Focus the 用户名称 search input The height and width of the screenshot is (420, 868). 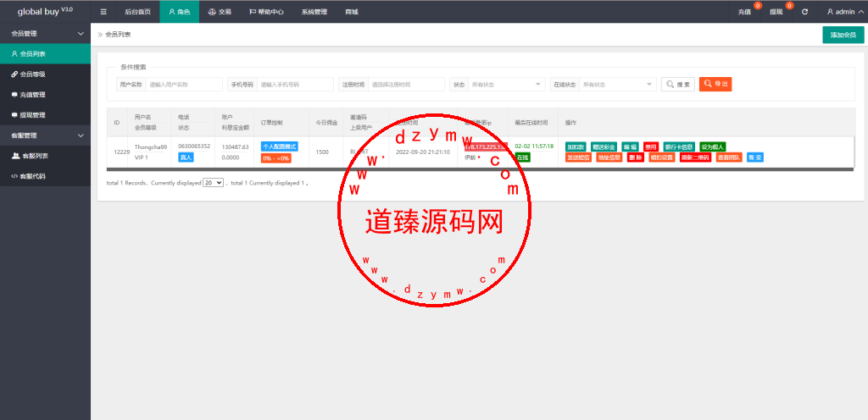click(x=184, y=85)
